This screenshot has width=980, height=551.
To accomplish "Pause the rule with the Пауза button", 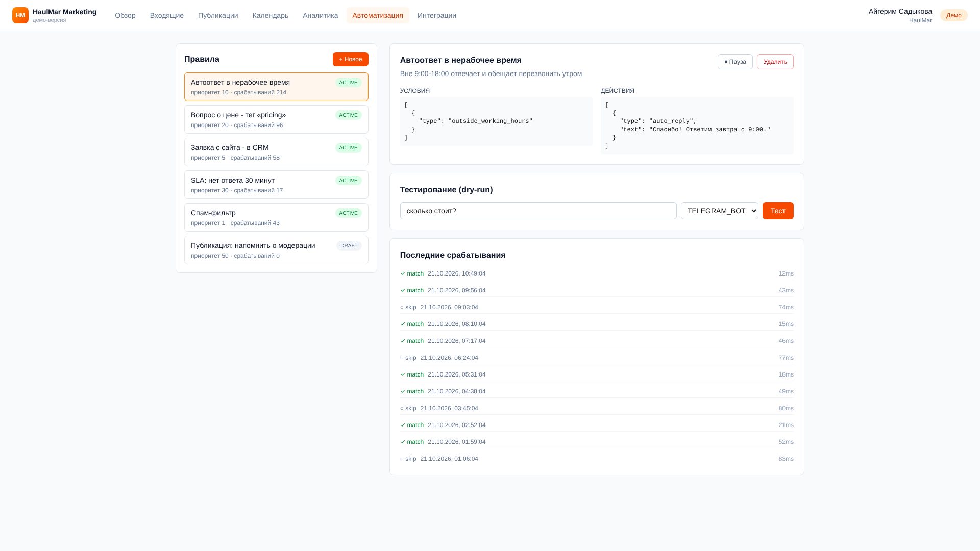I will click(735, 62).
